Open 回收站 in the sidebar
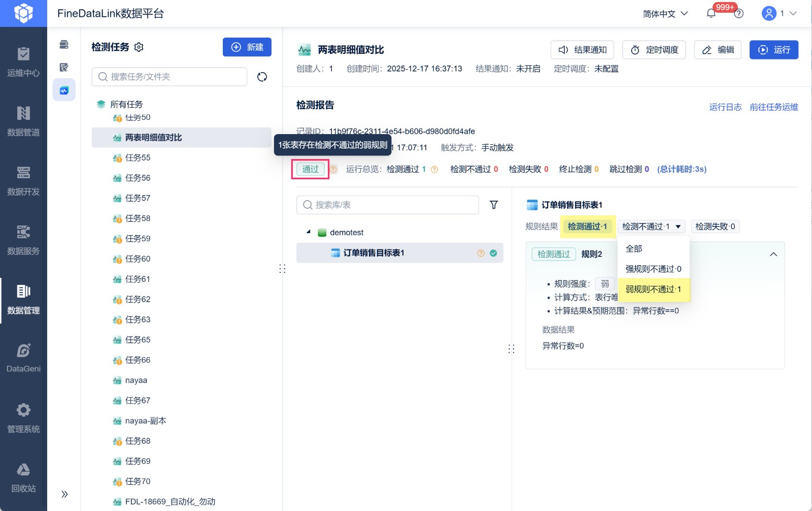This screenshot has height=511, width=812. pyautogui.click(x=23, y=478)
